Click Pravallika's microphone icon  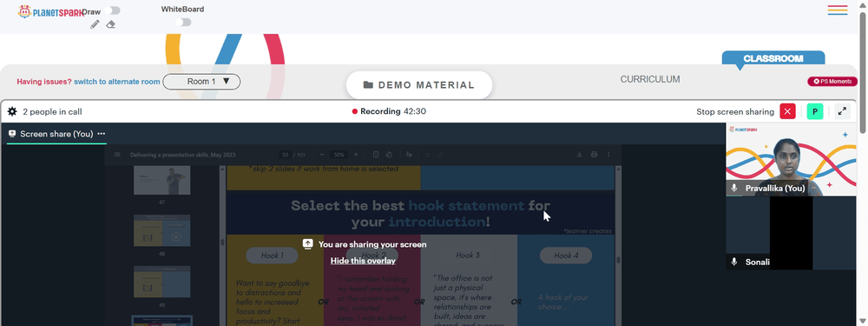point(734,188)
